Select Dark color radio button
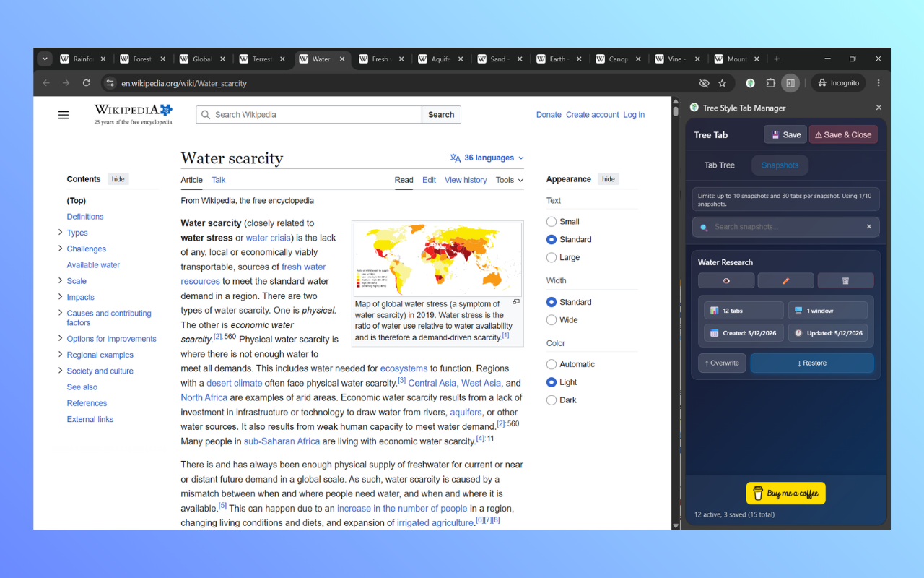 [x=552, y=400]
